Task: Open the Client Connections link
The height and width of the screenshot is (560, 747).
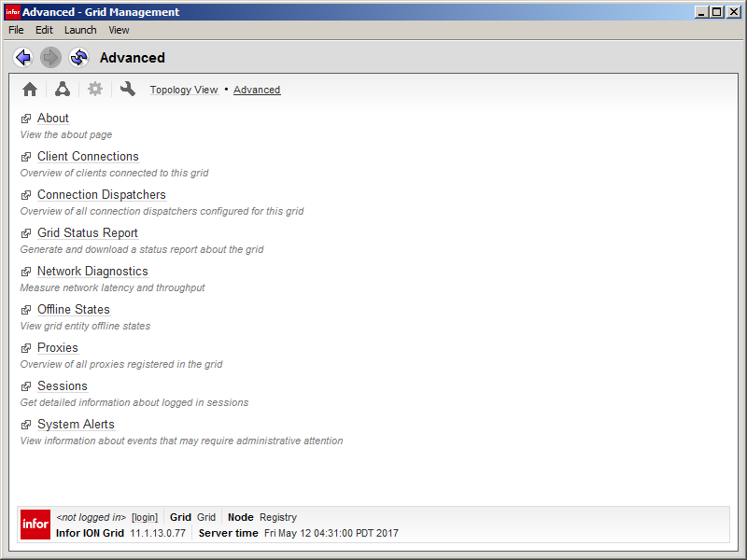Action: [88, 157]
